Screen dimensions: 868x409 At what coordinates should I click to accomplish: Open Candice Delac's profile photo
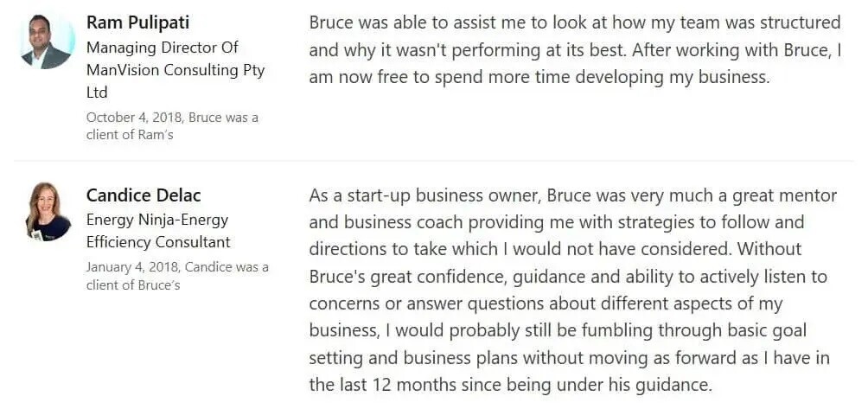48,213
